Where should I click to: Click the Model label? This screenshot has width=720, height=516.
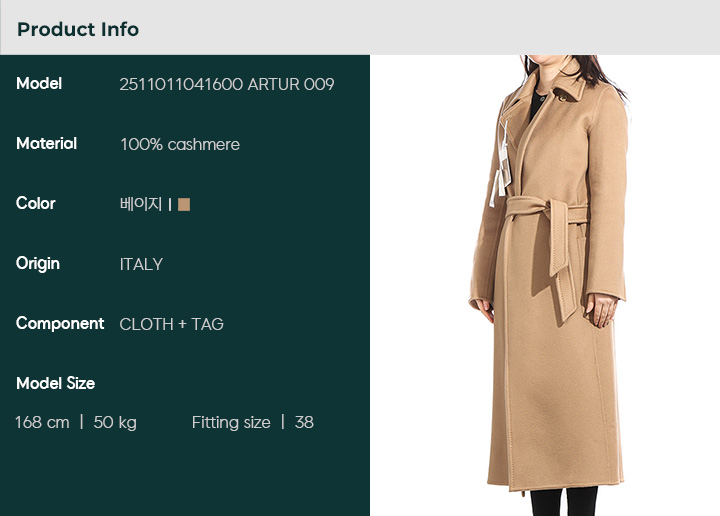tap(39, 84)
